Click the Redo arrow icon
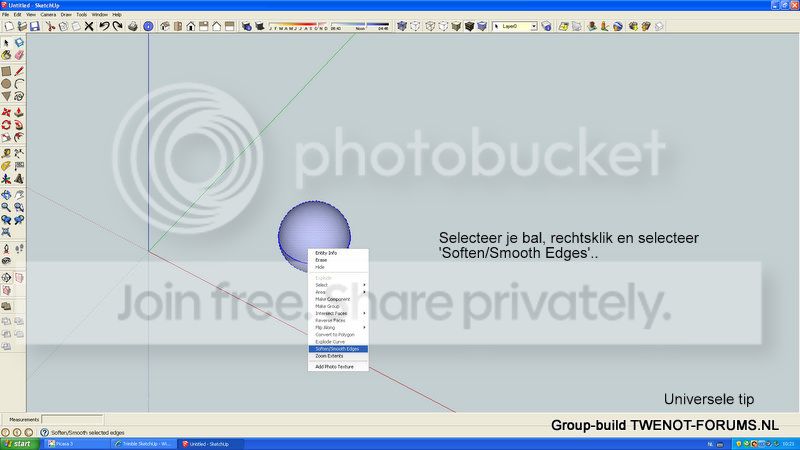800x450 pixels. click(x=117, y=26)
